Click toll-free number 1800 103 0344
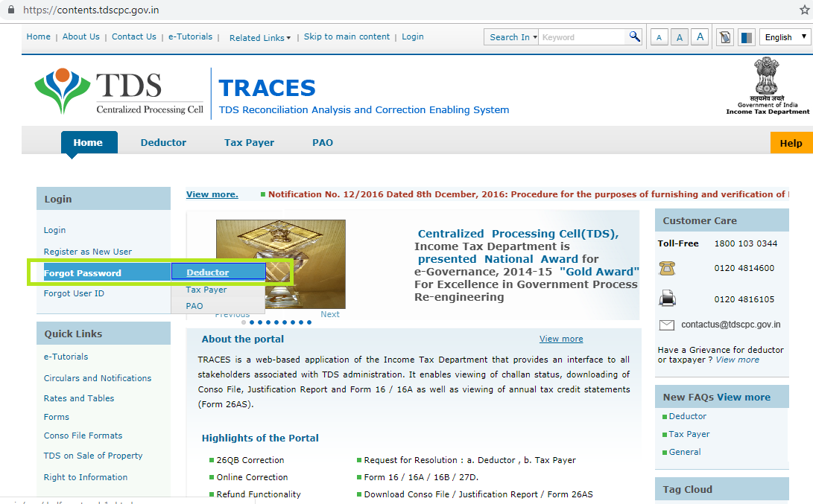 point(746,243)
